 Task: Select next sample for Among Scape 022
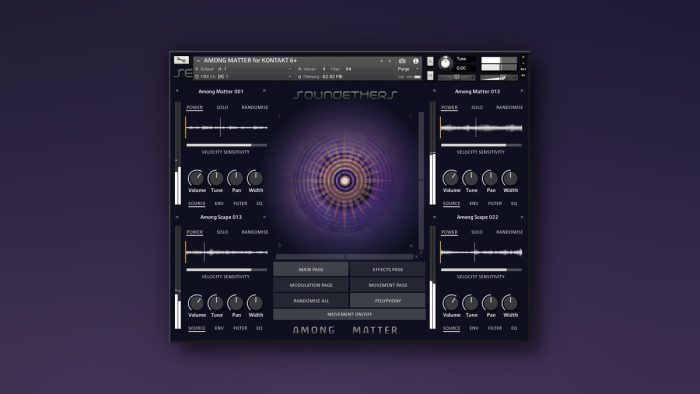point(521,217)
